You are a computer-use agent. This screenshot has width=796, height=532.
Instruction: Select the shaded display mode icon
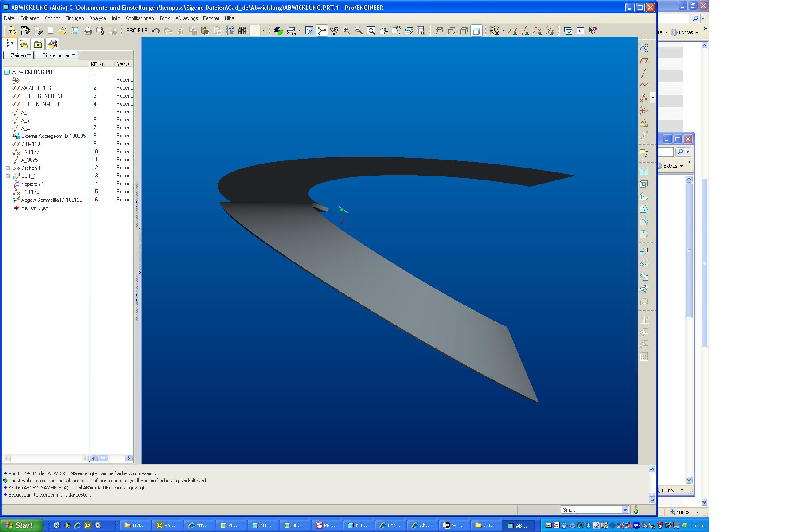click(x=476, y=31)
